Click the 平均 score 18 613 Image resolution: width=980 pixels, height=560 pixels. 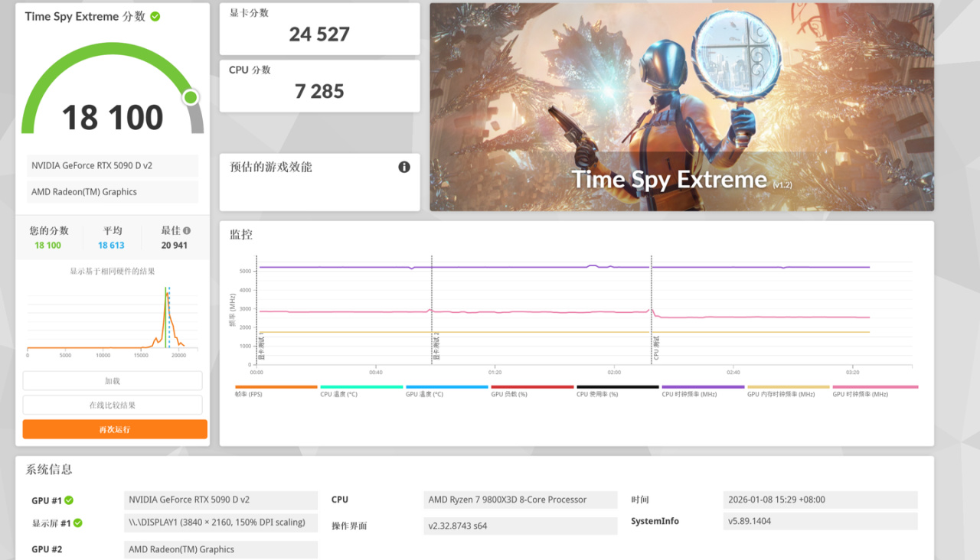111,246
